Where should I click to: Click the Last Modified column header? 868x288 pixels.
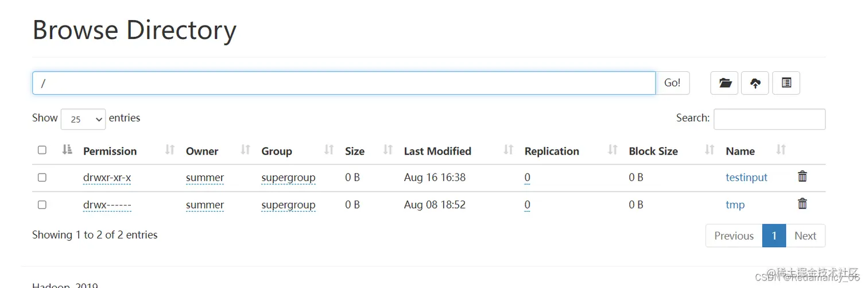(437, 151)
